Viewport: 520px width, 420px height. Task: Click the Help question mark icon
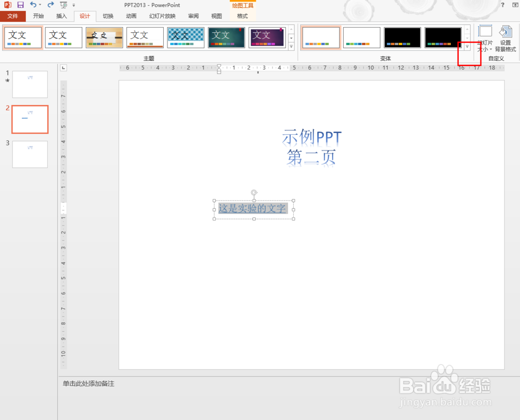click(x=503, y=5)
